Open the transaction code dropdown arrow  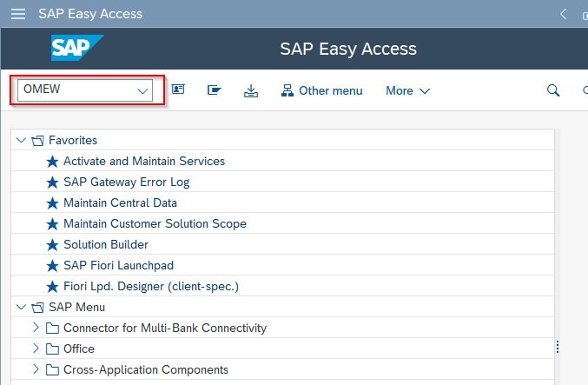142,90
